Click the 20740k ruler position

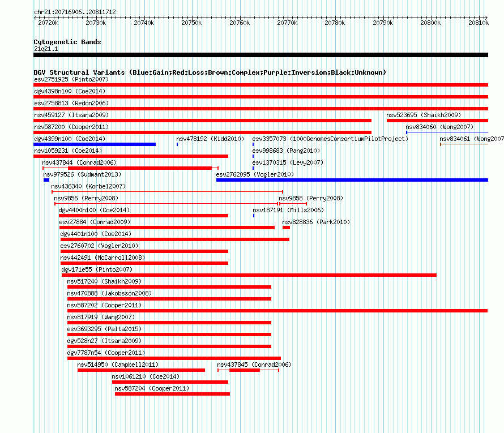[144, 23]
